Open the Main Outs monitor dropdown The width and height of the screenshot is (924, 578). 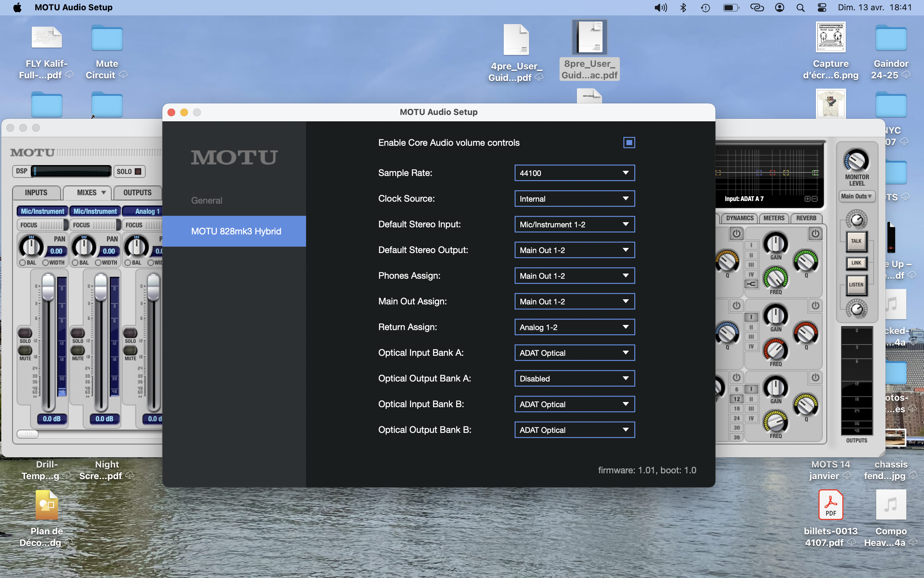[x=856, y=197]
